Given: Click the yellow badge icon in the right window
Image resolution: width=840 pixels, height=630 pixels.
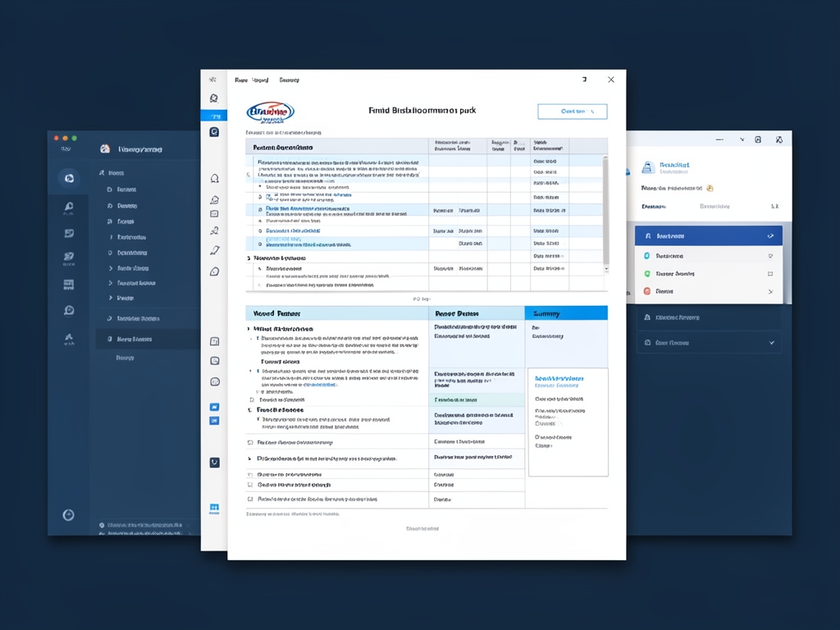Looking at the screenshot, I should tap(710, 188).
